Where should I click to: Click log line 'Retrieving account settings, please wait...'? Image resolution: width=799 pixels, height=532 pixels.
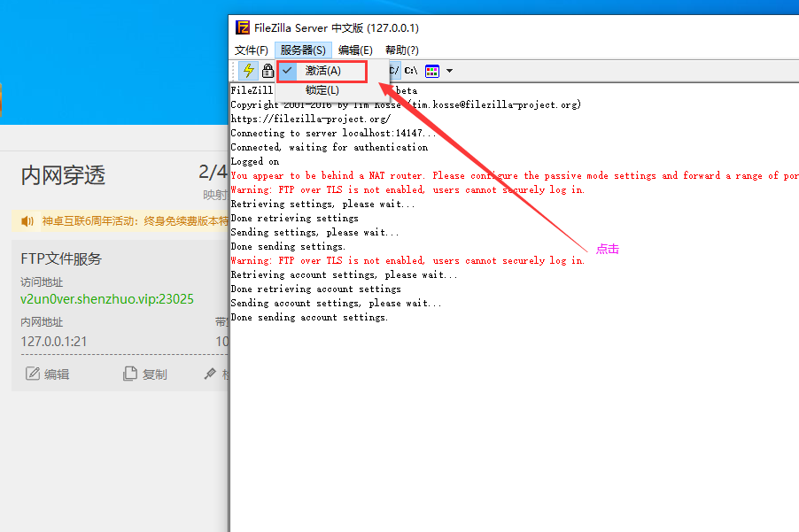[344, 275]
